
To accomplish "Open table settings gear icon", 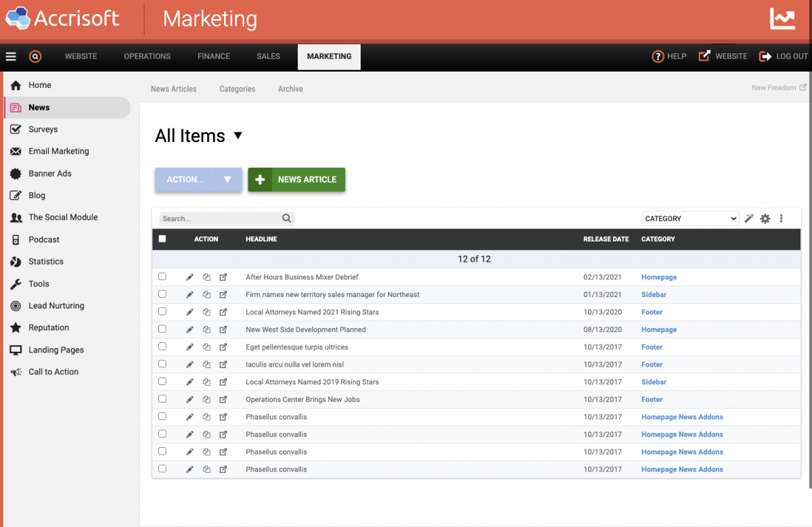I will (x=765, y=219).
